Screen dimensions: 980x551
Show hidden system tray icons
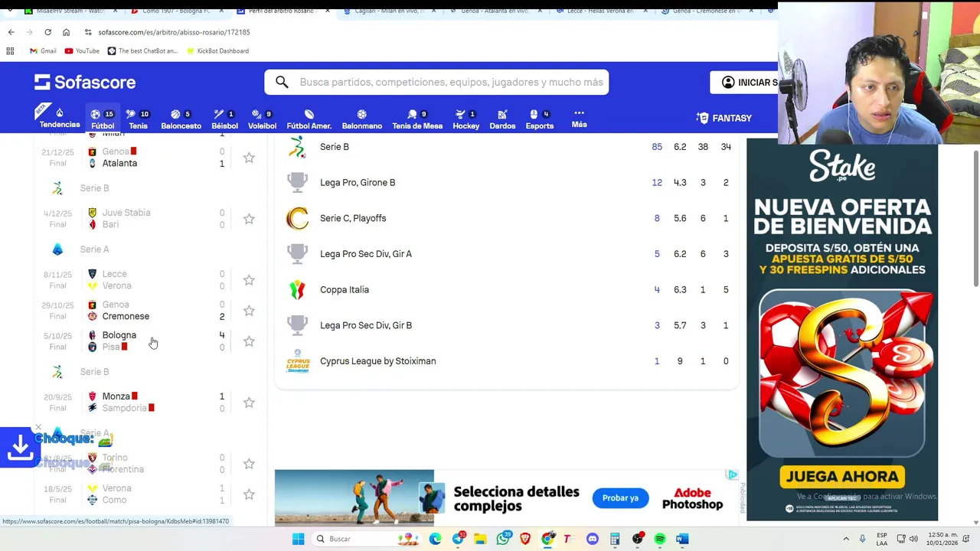pyautogui.click(x=846, y=539)
